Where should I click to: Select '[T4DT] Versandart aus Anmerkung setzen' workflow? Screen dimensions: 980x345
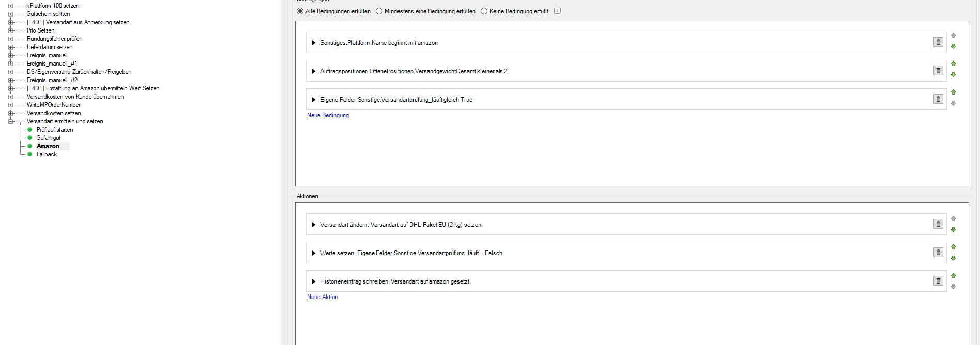coord(78,22)
